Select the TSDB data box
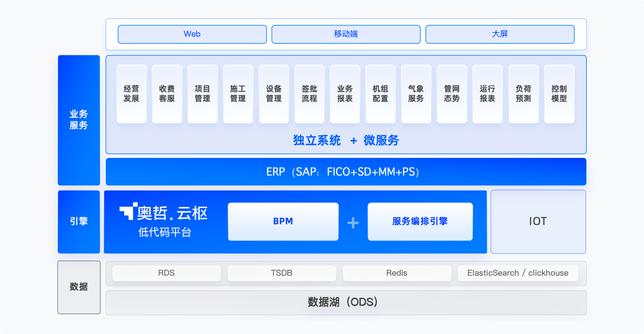This screenshot has width=644, height=334. (282, 273)
